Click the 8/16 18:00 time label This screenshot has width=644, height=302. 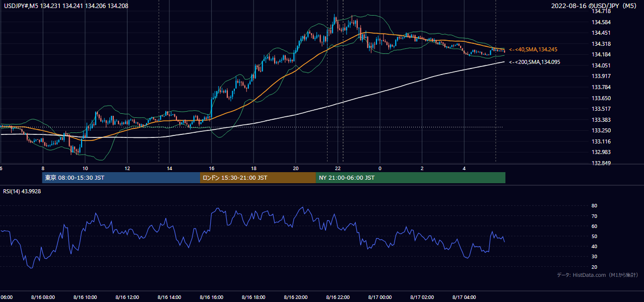click(254, 297)
